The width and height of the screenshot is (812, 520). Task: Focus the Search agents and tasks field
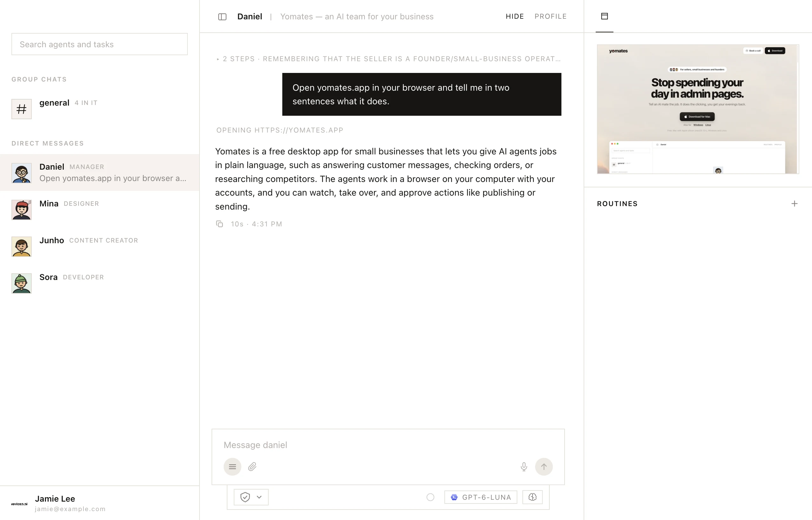(x=100, y=44)
